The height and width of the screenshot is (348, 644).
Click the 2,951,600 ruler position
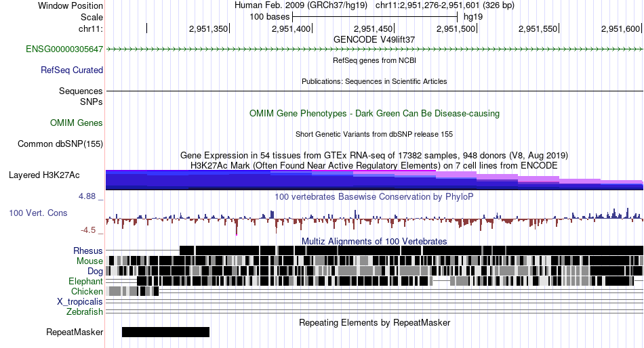[620, 28]
